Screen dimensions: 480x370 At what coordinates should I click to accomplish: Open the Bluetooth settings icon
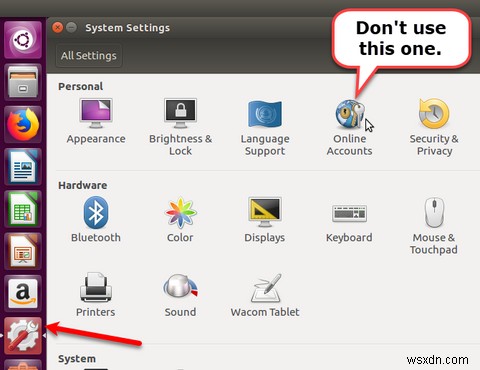[x=96, y=212]
